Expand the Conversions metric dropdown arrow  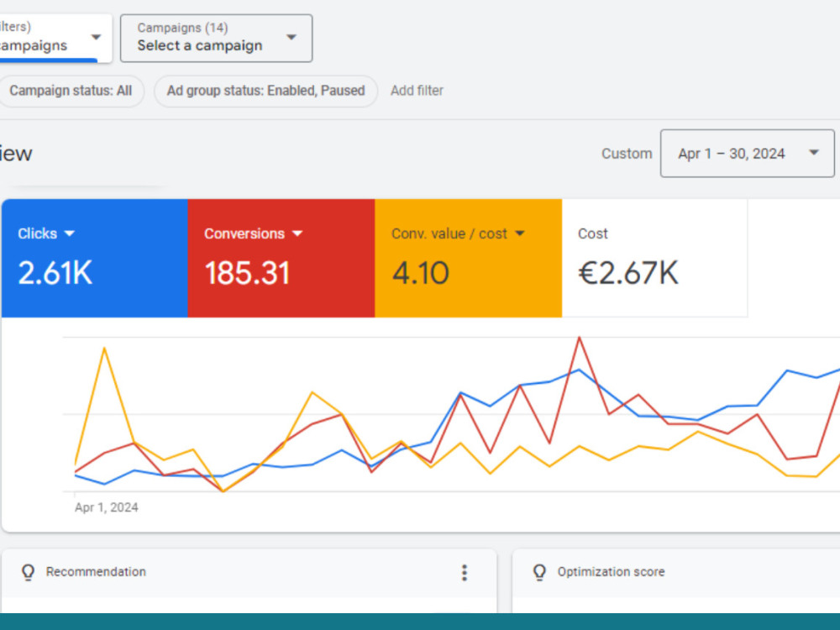tap(297, 234)
